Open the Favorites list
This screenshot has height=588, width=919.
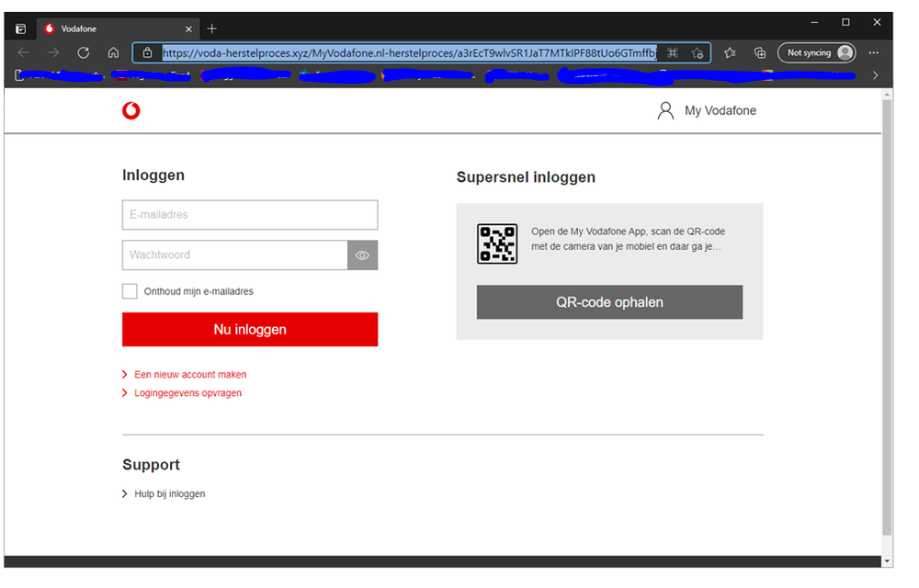coord(730,52)
